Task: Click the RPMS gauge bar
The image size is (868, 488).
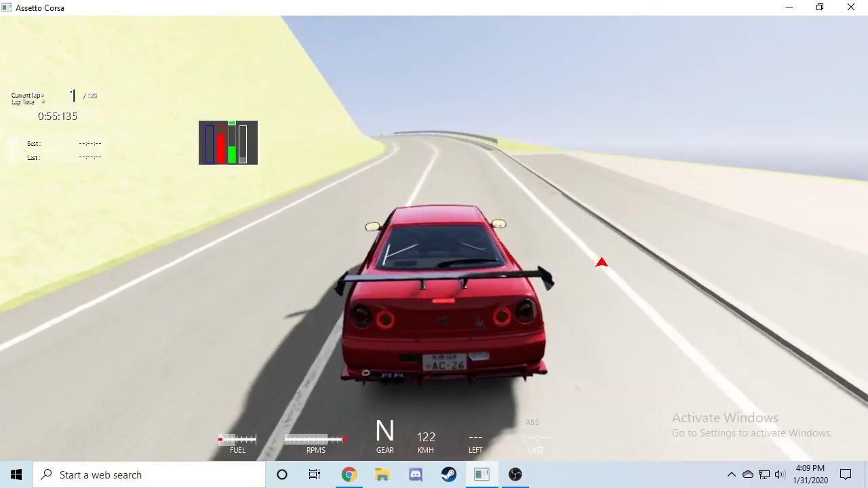Action: [x=316, y=439]
